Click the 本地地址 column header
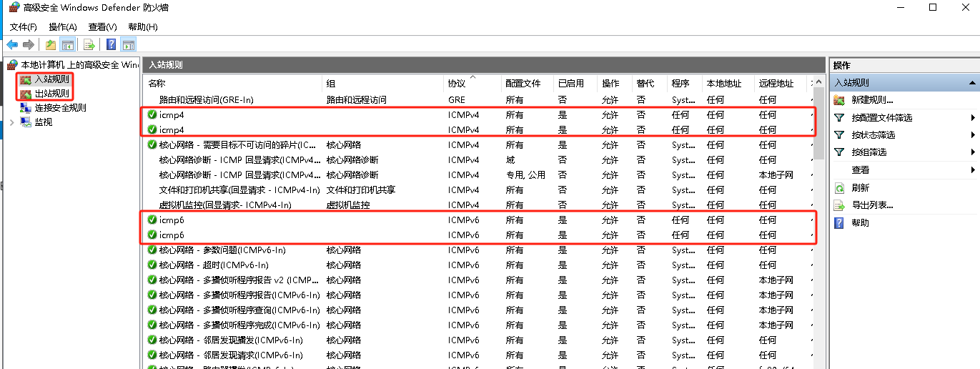The image size is (980, 369). click(728, 84)
